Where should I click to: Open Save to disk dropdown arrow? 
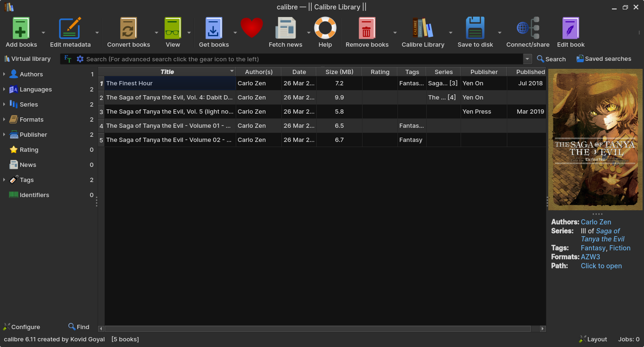coord(500,33)
